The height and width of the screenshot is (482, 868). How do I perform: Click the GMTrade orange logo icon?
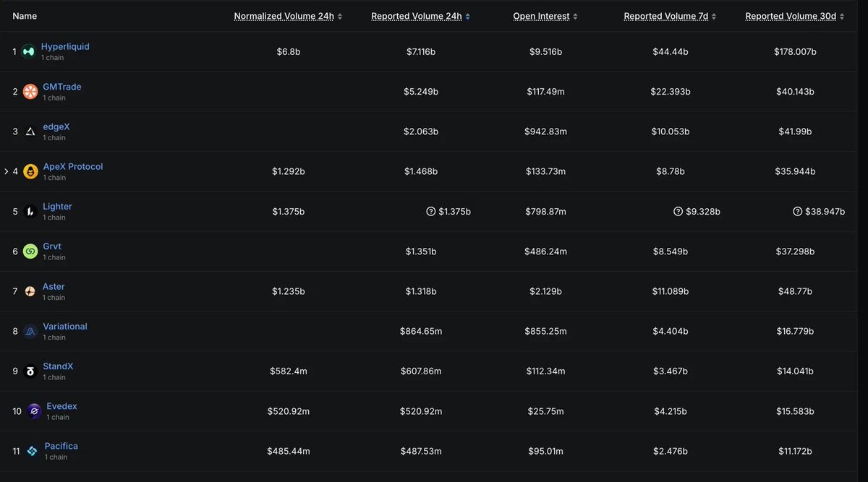pyautogui.click(x=30, y=91)
